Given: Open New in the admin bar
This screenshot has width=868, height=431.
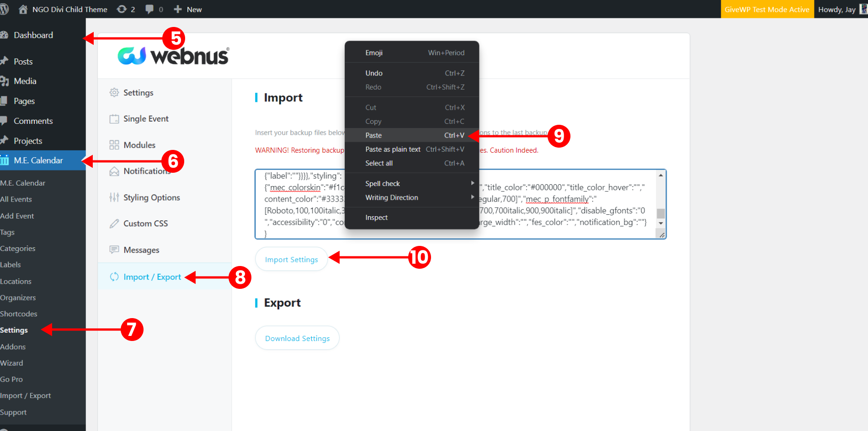Looking at the screenshot, I should pyautogui.click(x=188, y=9).
